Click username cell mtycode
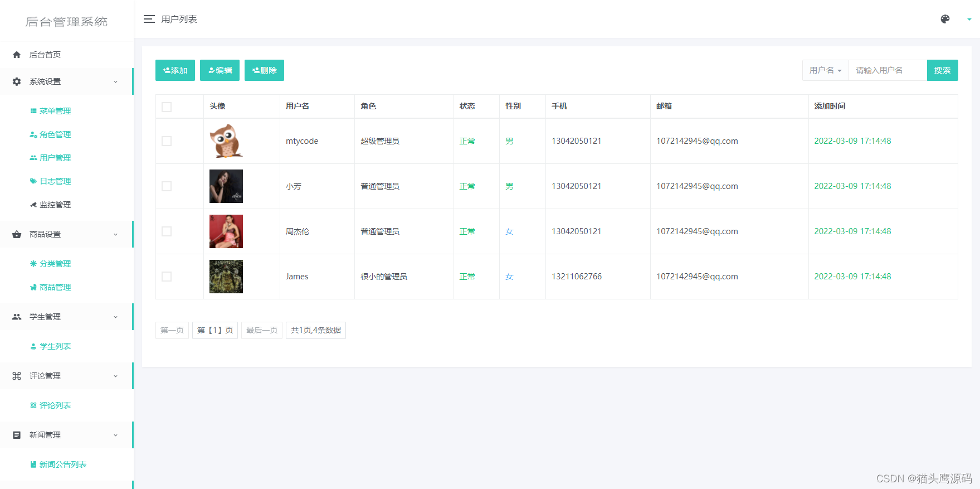 click(302, 141)
